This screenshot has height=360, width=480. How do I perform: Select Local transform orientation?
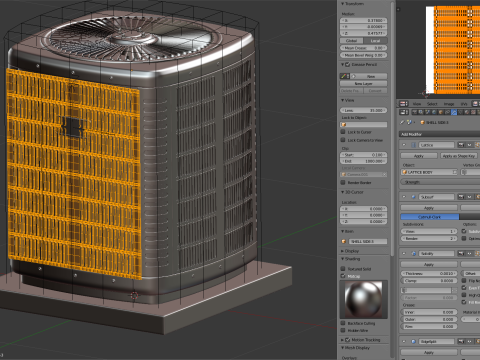(x=376, y=41)
